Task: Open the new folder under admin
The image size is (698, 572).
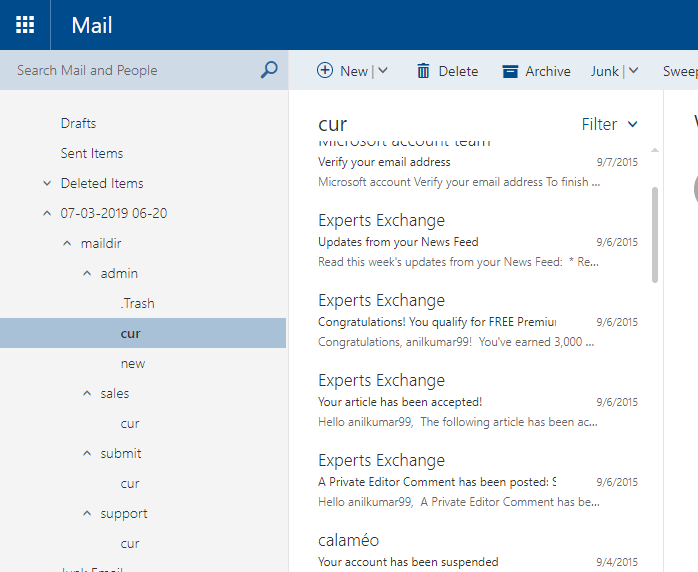Action: (x=133, y=364)
